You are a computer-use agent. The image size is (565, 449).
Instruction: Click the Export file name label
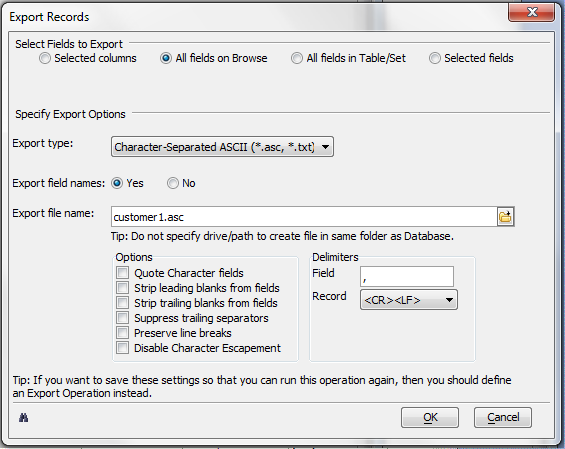pyautogui.click(x=53, y=213)
